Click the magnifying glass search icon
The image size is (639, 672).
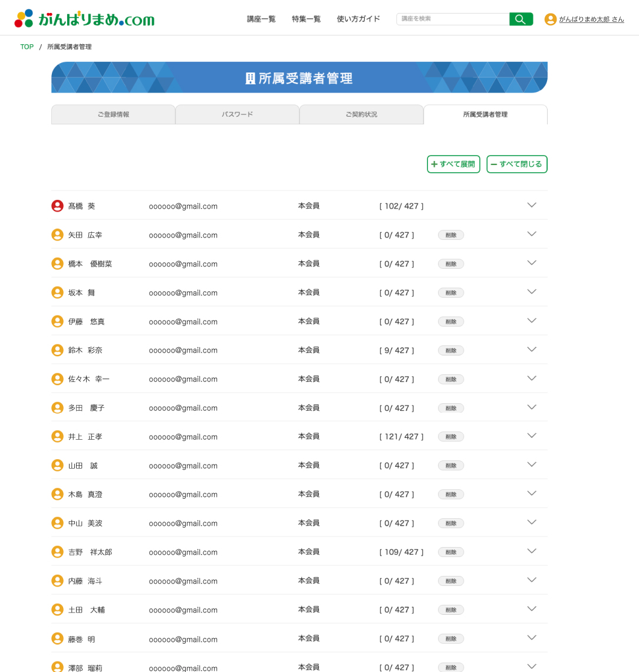coord(521,19)
